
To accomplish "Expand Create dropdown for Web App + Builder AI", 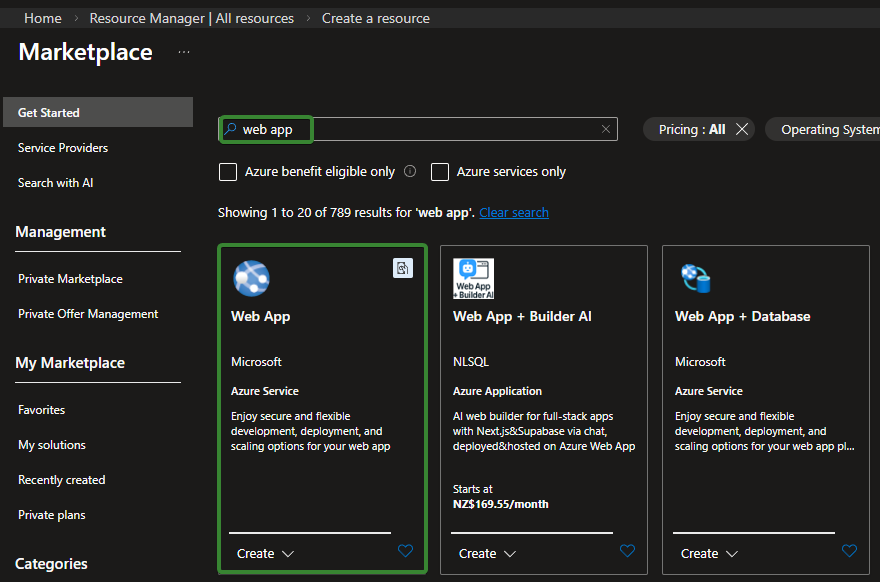I will 487,553.
